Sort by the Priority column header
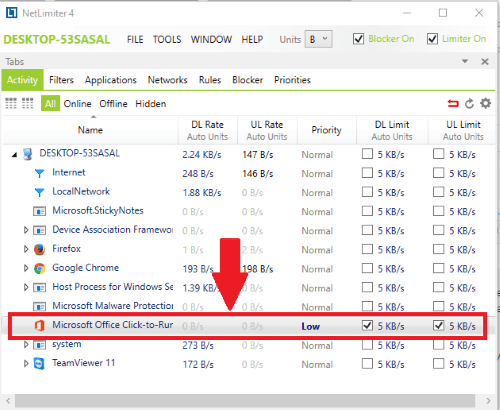Screen dimensions: 500x410 click(x=326, y=130)
